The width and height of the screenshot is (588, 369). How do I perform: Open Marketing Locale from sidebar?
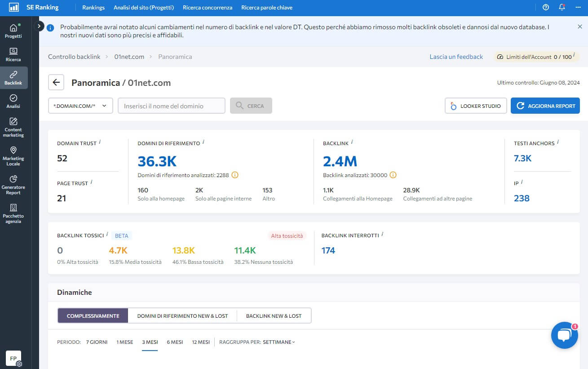pos(13,156)
